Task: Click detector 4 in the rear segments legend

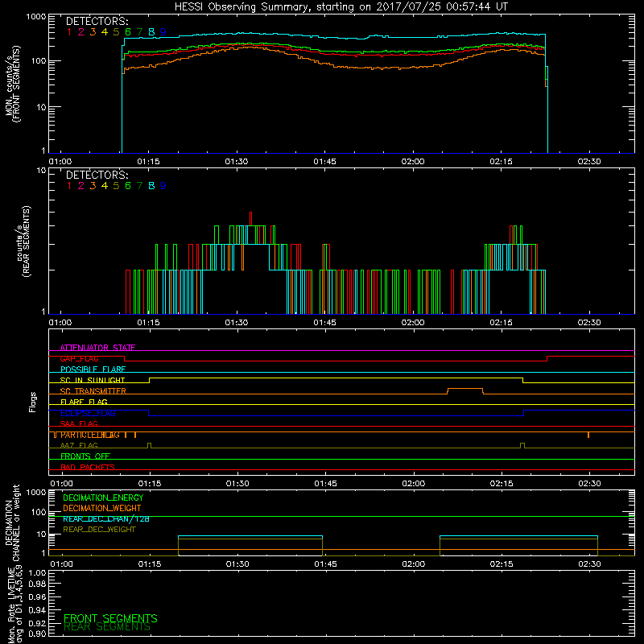Action: (105, 186)
